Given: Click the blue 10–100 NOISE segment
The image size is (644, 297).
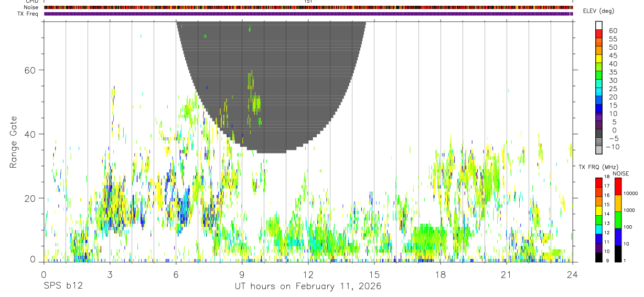Looking at the screenshot, I should tap(618, 237).
